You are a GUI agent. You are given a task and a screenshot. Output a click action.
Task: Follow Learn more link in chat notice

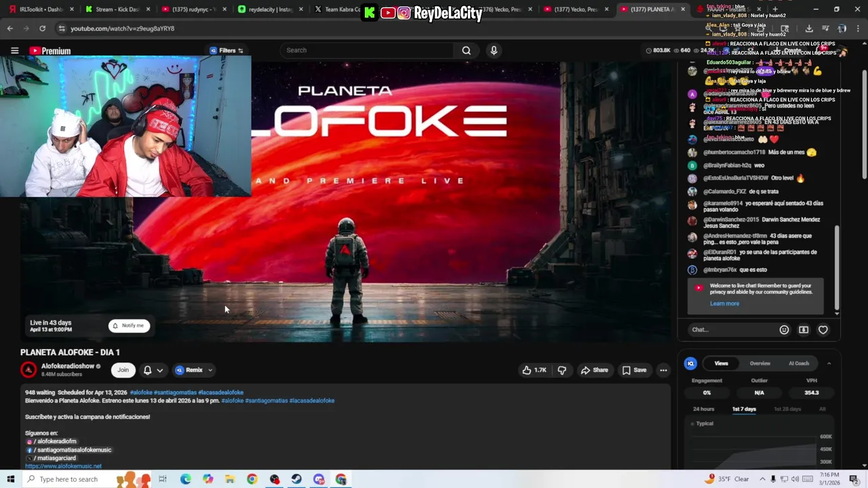click(724, 304)
